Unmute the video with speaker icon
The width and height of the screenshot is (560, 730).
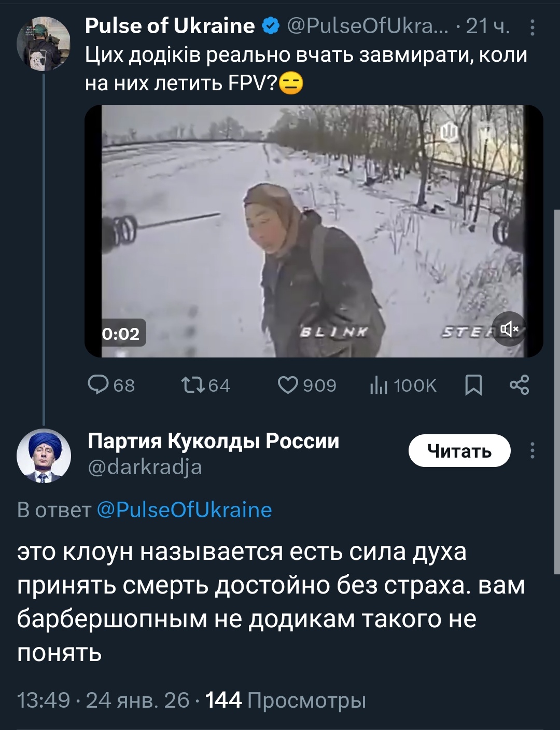509,329
